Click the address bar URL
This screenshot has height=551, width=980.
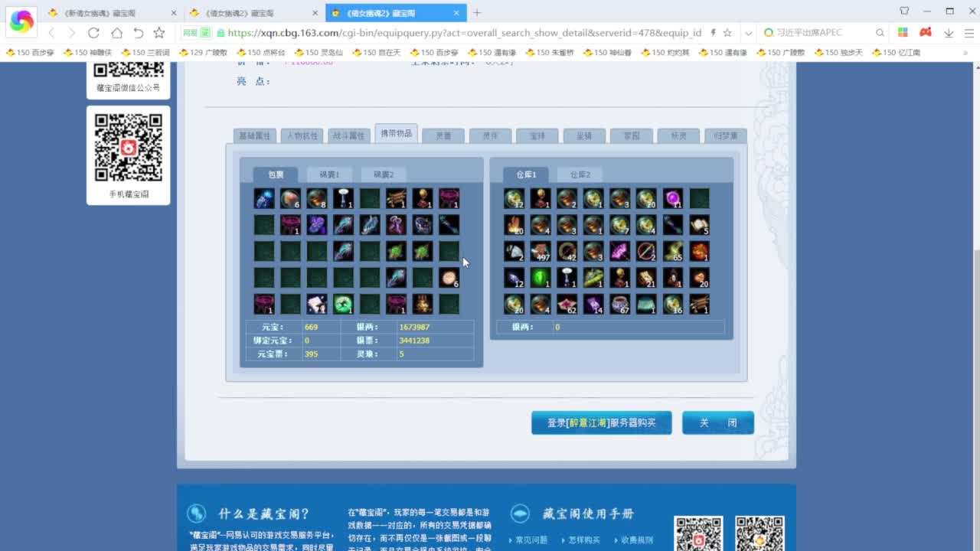point(465,33)
